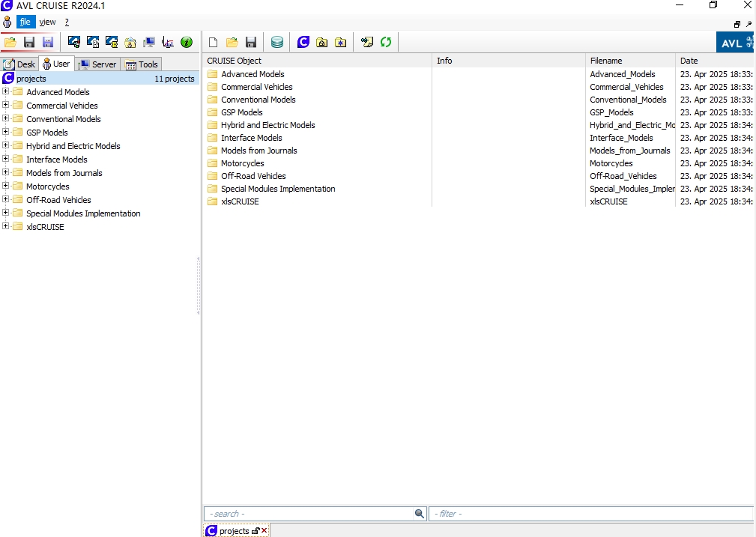Click the blue CRUISE 'C' toolbar icon
This screenshot has height=537, width=756.
(x=303, y=43)
